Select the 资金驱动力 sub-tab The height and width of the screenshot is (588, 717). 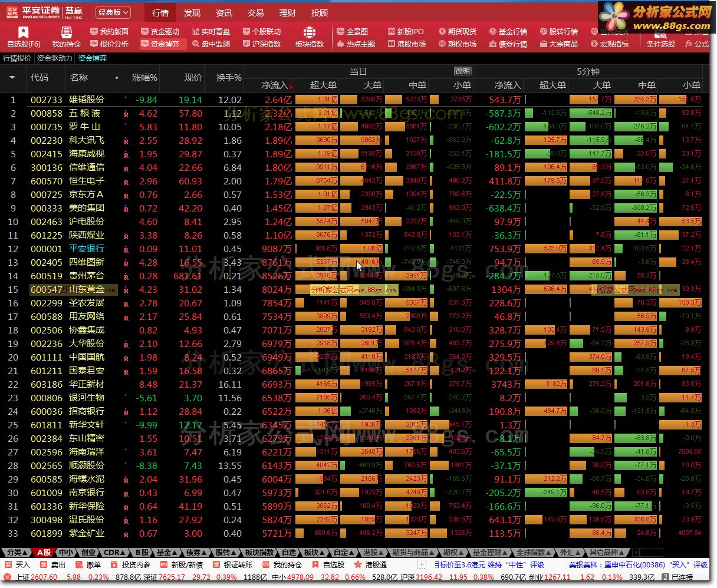pos(55,58)
